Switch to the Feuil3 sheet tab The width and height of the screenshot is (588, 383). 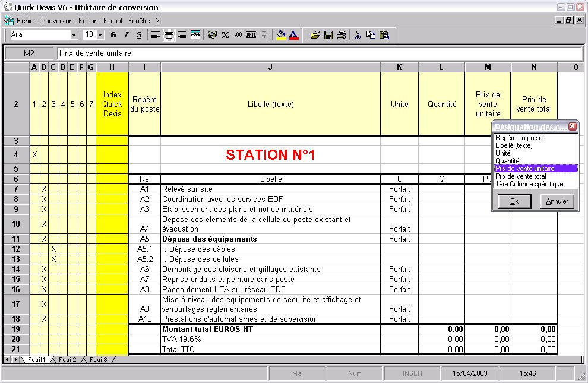click(99, 359)
